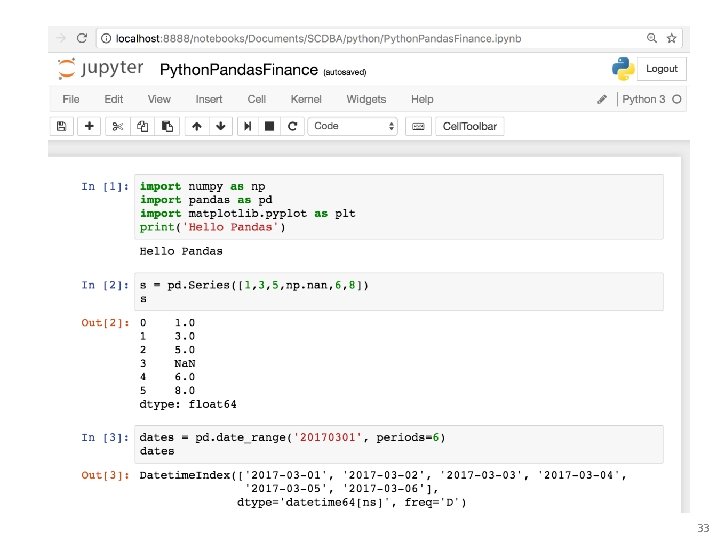Click 'import matplotlib.pyplot as plt' line

coord(248,214)
